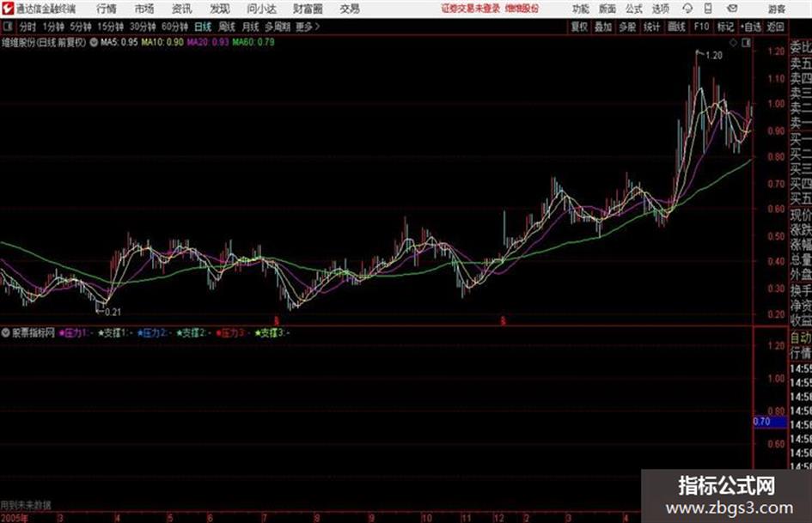The image size is (812, 523).
Task: Toggle the side panel icon at chart top-right
Action: (x=746, y=43)
